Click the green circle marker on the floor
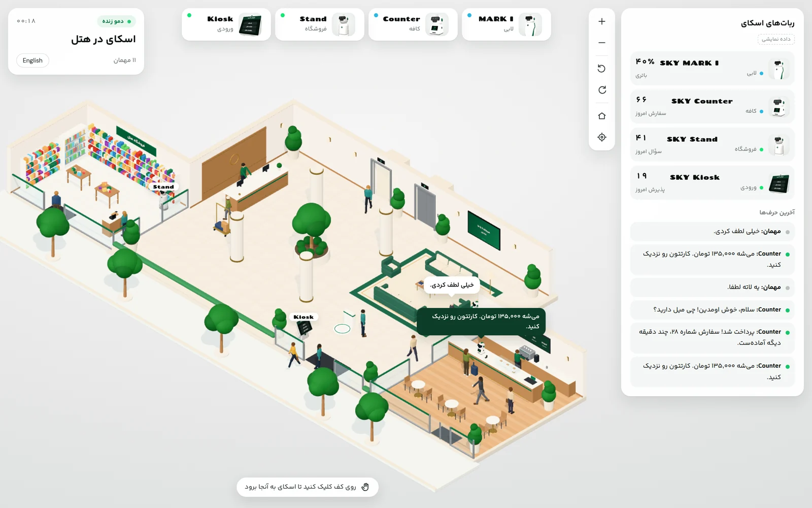 [343, 329]
